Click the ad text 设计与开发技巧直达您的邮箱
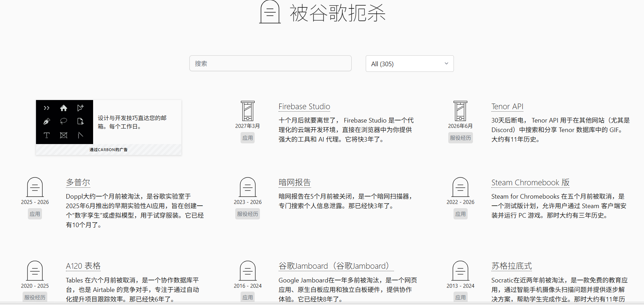The image size is (644, 305). [132, 122]
